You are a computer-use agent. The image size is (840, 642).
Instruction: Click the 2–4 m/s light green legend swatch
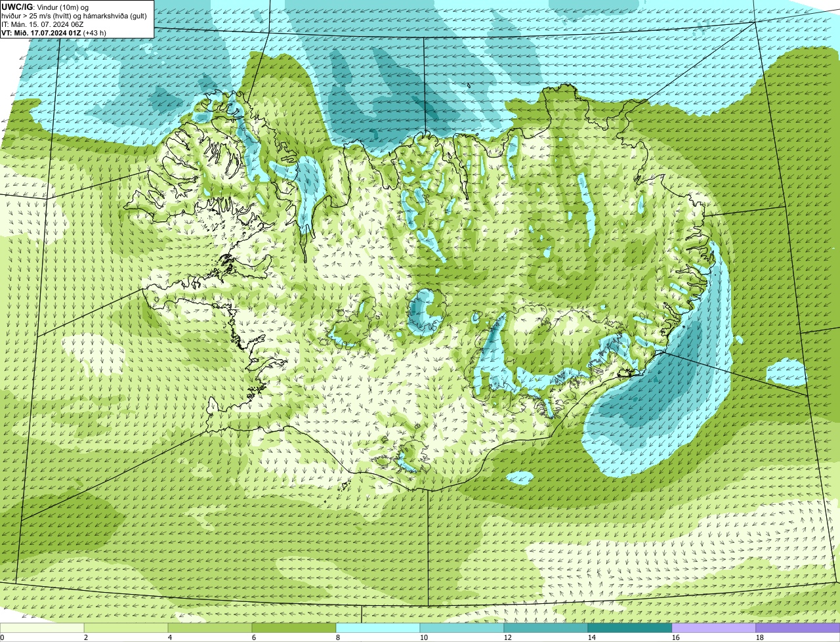pyautogui.click(x=126, y=628)
